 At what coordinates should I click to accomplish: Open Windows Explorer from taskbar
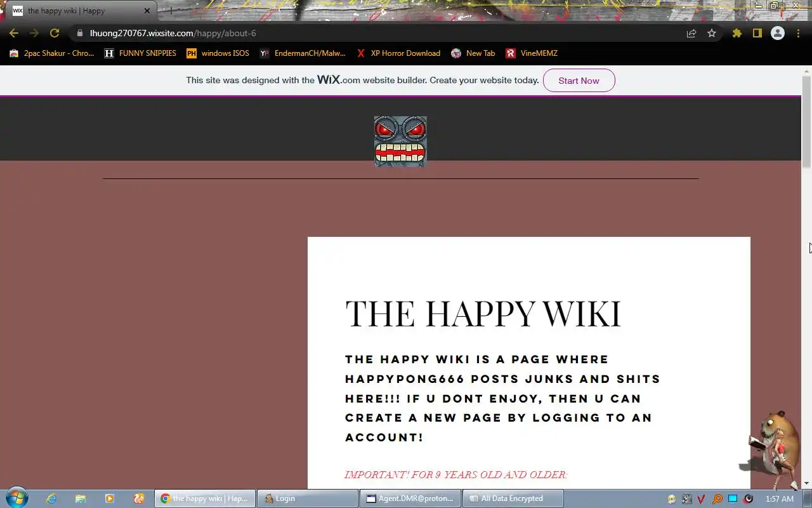(x=80, y=498)
